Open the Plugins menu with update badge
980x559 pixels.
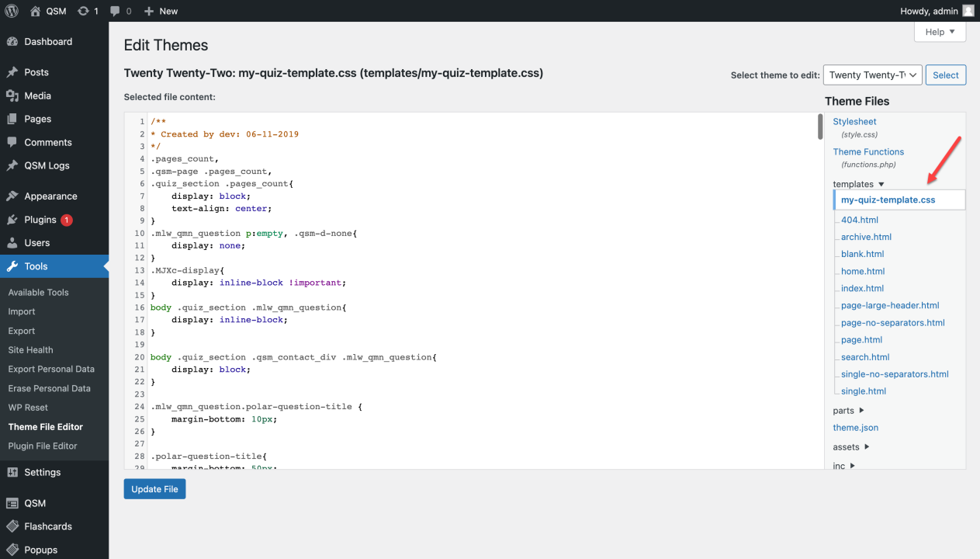[x=43, y=219]
